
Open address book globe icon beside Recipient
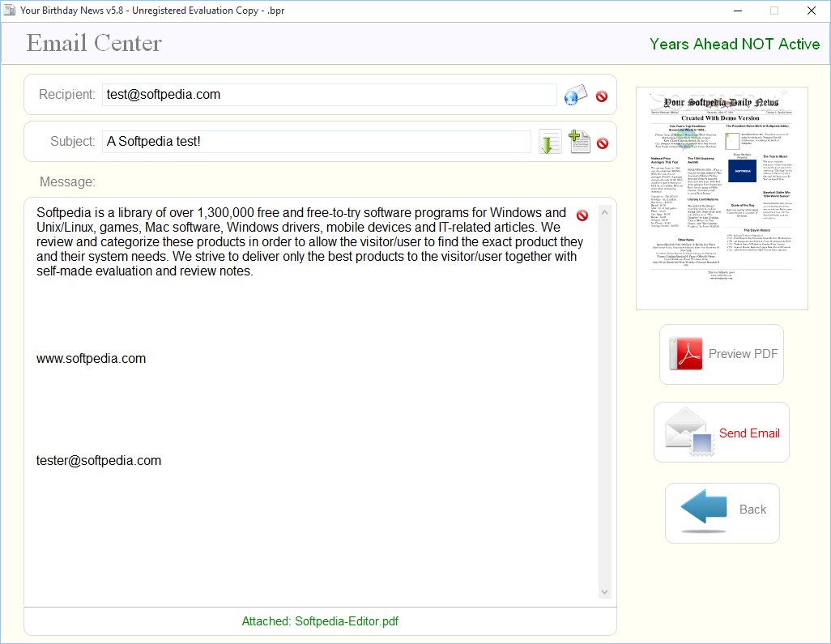click(576, 95)
